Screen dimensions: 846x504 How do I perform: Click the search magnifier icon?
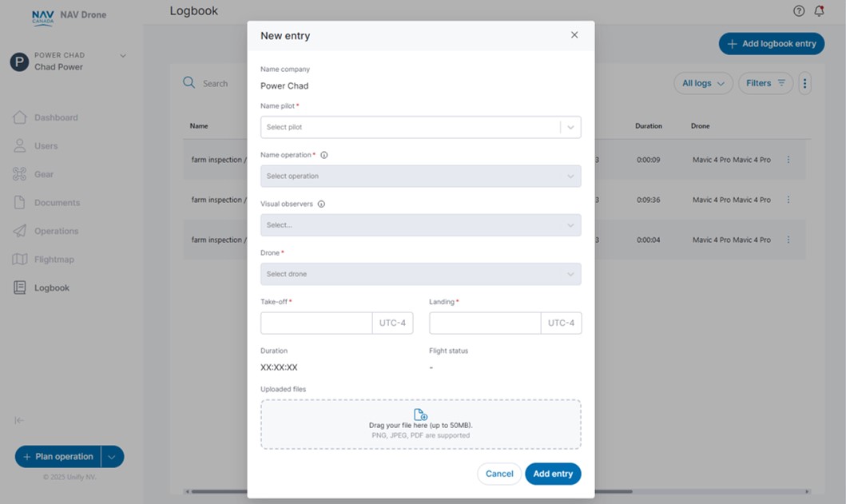pos(189,83)
